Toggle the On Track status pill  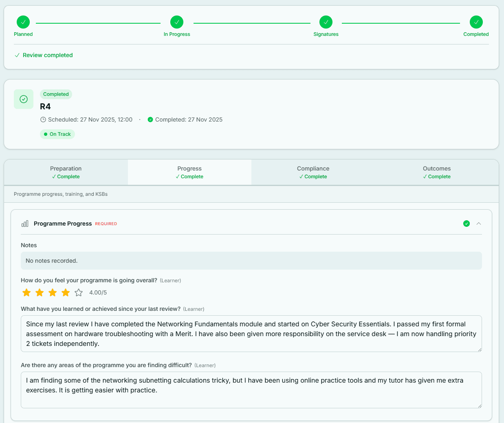57,134
